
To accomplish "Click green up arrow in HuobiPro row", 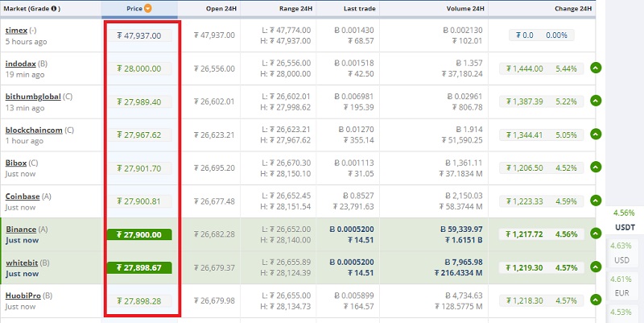I will [x=596, y=300].
